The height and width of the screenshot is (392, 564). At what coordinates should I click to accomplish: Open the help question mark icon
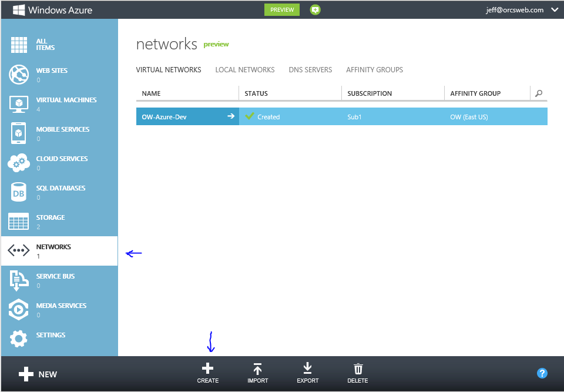(x=542, y=373)
